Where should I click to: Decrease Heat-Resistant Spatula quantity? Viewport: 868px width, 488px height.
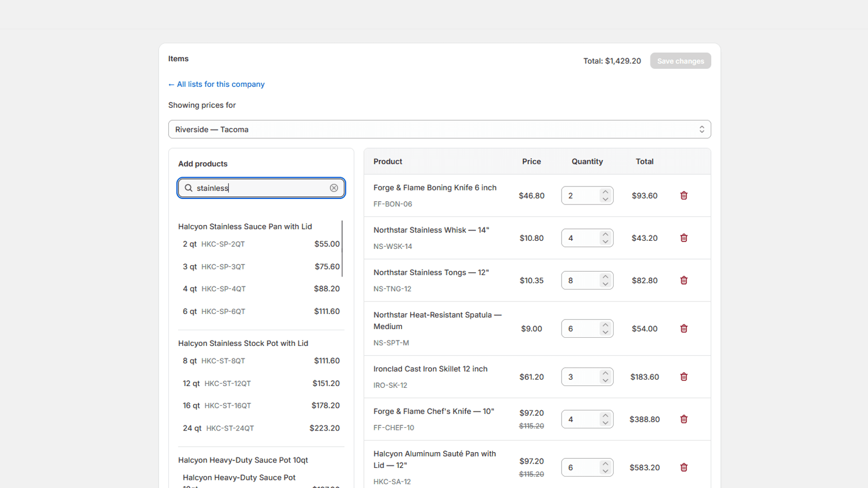point(605,332)
